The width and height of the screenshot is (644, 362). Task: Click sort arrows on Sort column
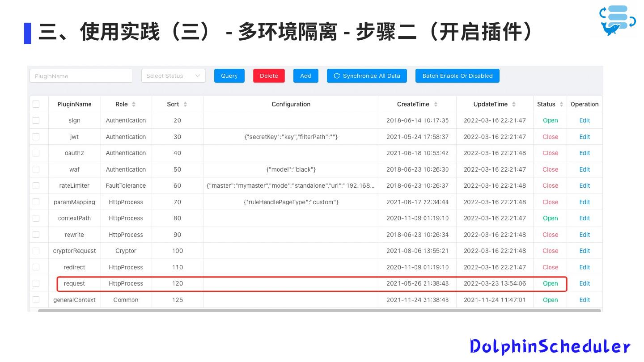tap(185, 104)
